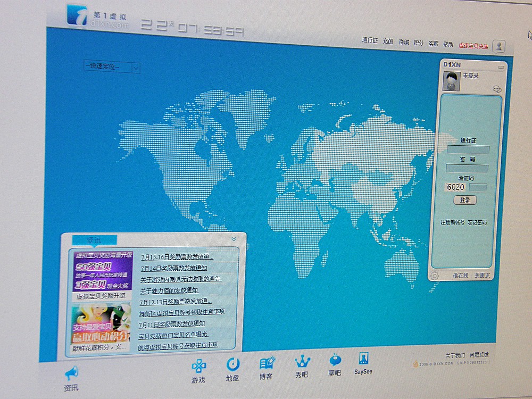The height and width of the screenshot is (399, 532).
Task: Click the 虚拟宝贝奖励升级 caption
Action: (101, 296)
